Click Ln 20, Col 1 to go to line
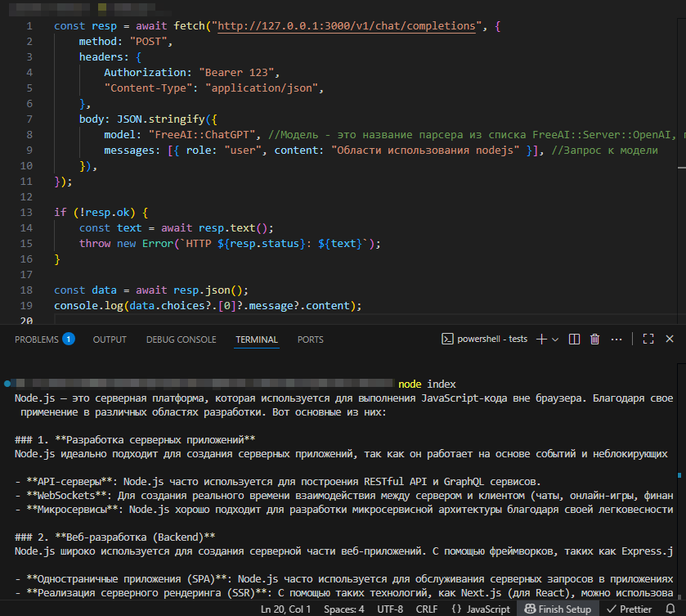Screen dimensions: 686x616 click(x=285, y=609)
